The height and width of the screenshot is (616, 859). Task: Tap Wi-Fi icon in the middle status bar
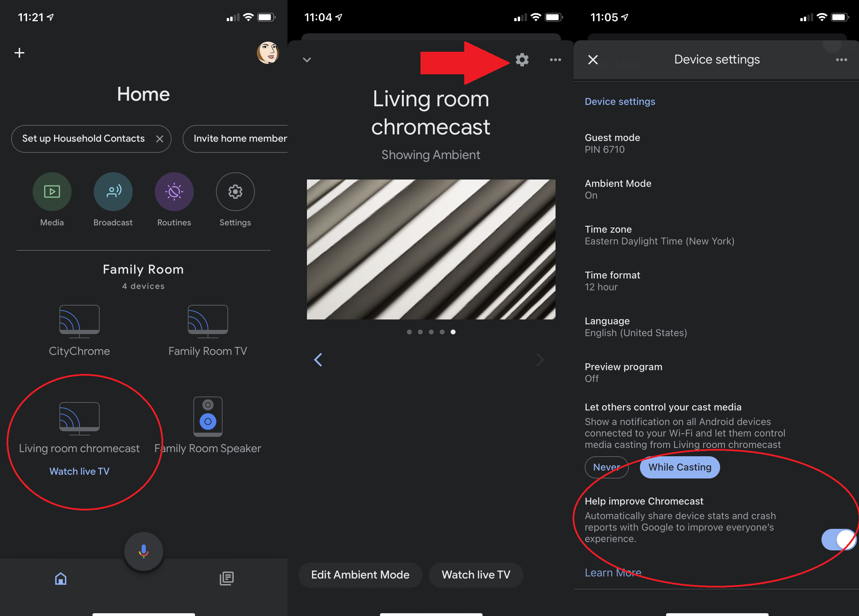[536, 17]
